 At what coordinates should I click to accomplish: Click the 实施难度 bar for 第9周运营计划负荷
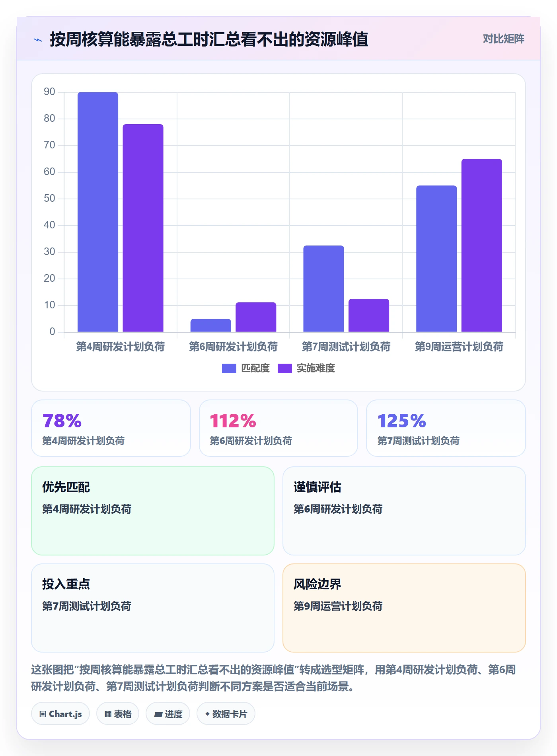pyautogui.click(x=481, y=246)
